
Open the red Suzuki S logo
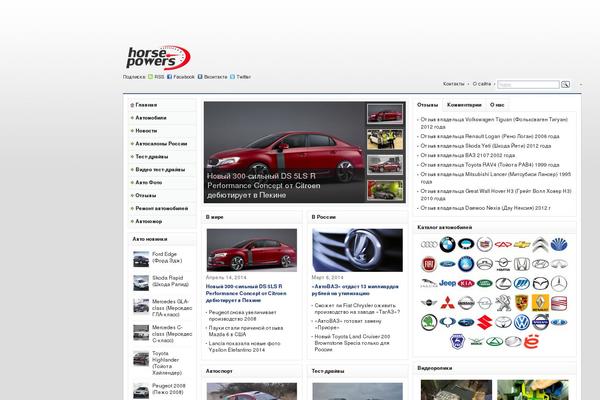(484, 322)
